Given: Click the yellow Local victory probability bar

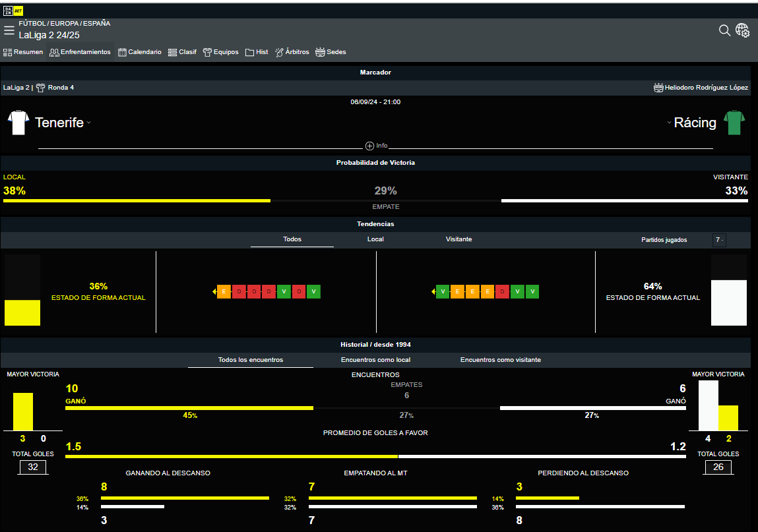Looking at the screenshot, I should [x=137, y=200].
